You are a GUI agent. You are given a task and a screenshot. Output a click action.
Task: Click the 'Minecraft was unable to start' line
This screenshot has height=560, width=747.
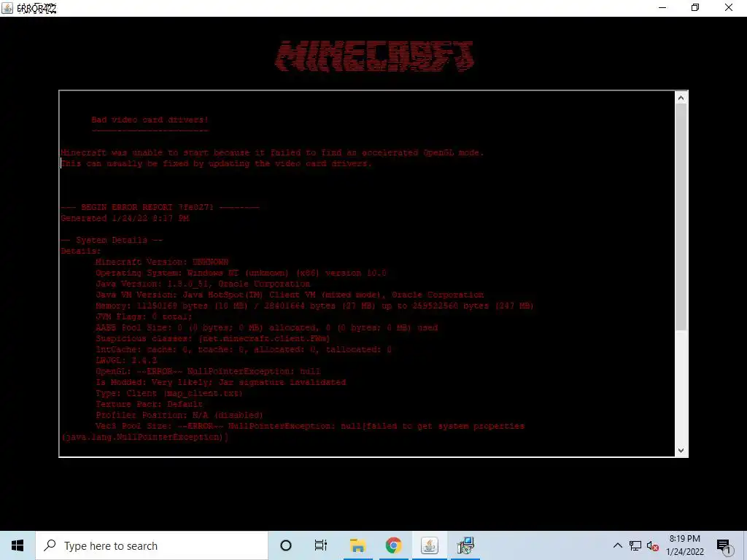(x=273, y=153)
